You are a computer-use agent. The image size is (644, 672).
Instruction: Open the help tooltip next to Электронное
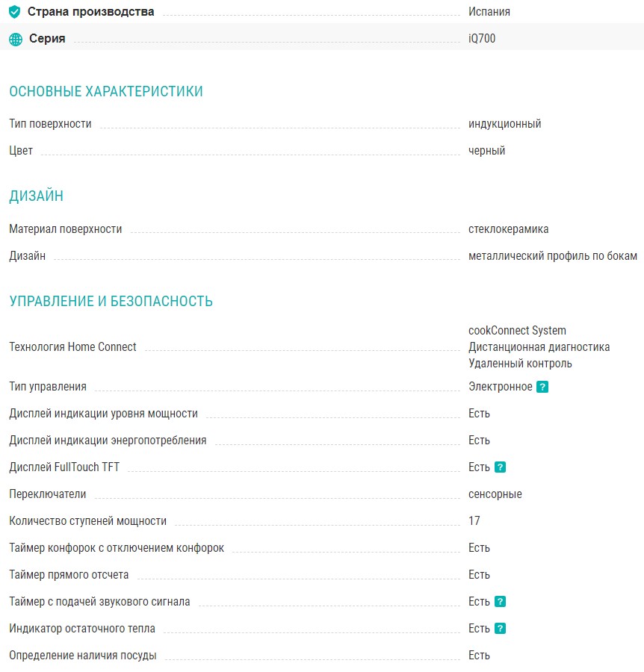[x=542, y=387]
